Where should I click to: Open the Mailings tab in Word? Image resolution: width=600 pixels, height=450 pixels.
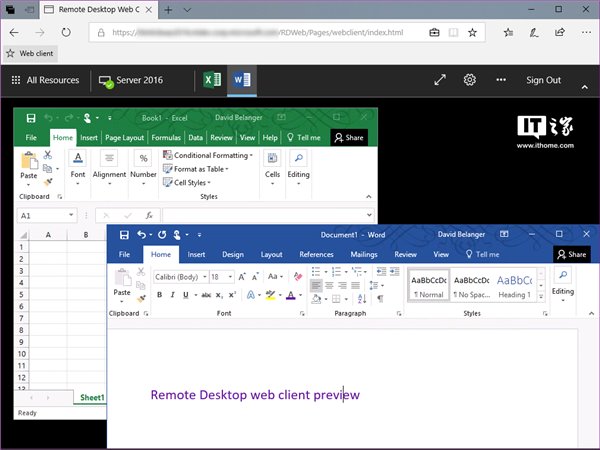(x=363, y=255)
